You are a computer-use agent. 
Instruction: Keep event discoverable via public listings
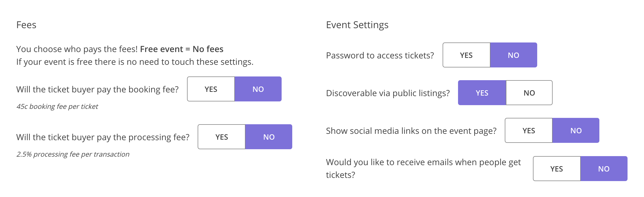tap(482, 93)
